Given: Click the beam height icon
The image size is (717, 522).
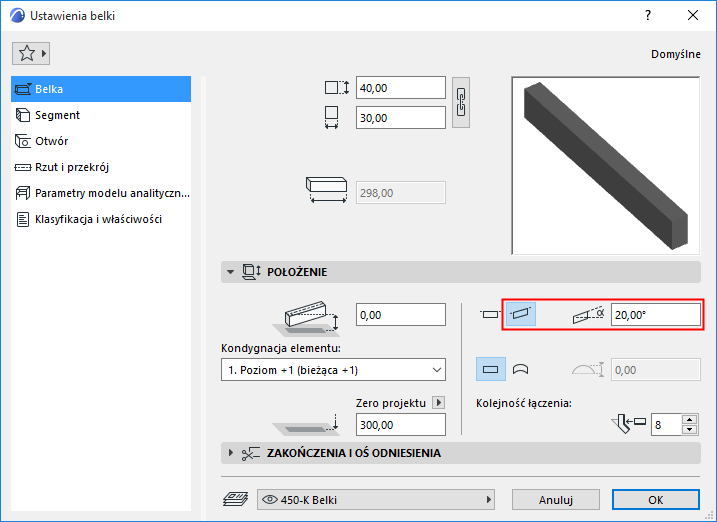Looking at the screenshot, I should pos(337,87).
